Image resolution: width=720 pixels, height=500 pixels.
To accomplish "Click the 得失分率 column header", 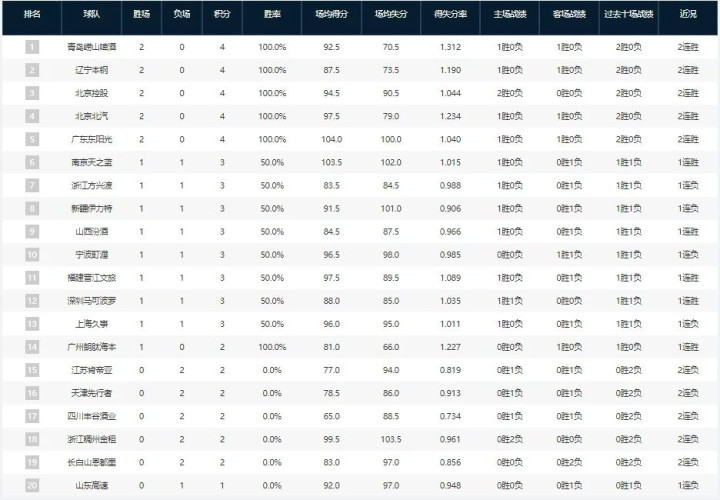I will pos(450,17).
